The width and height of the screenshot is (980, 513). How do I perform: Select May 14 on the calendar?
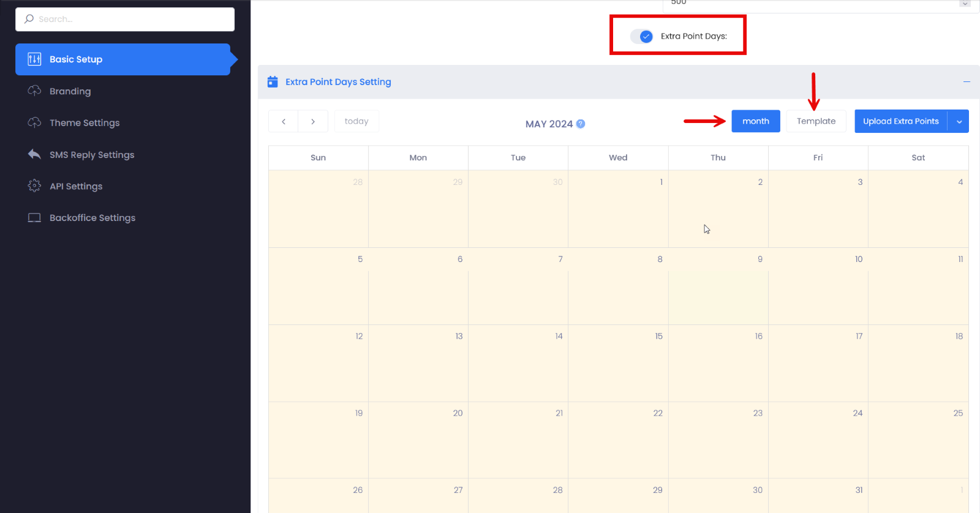pyautogui.click(x=518, y=363)
